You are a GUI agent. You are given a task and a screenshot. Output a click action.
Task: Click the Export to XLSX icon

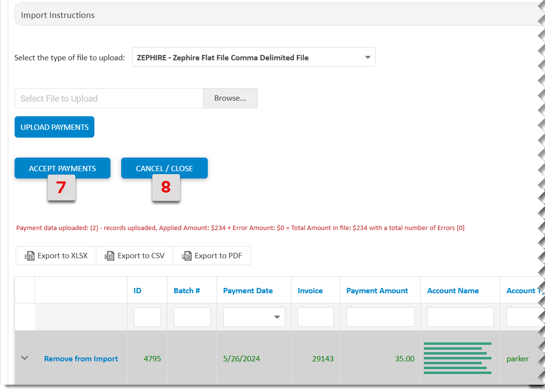coord(30,255)
